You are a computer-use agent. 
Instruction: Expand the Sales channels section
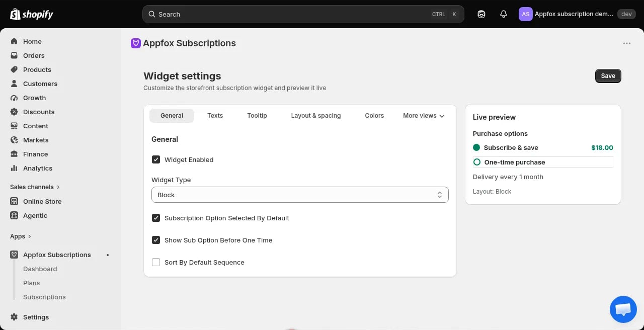35,187
